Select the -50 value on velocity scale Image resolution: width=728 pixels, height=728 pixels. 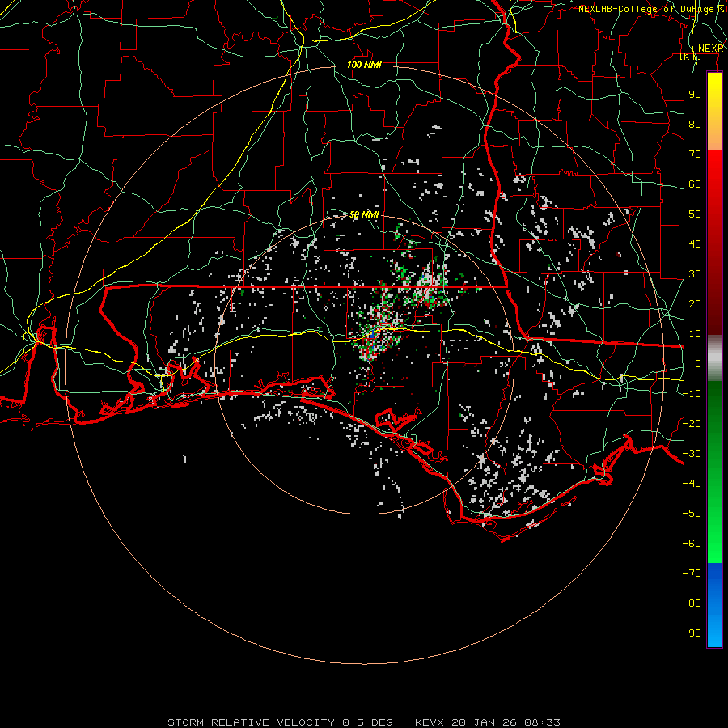[x=692, y=513]
